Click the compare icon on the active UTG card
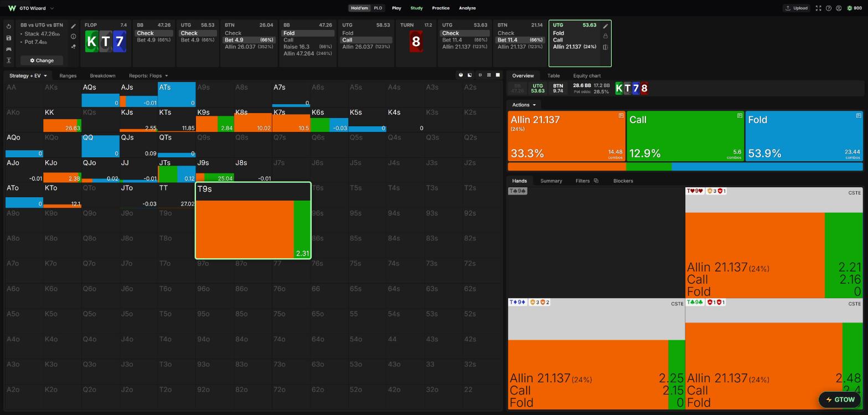 coord(606,47)
